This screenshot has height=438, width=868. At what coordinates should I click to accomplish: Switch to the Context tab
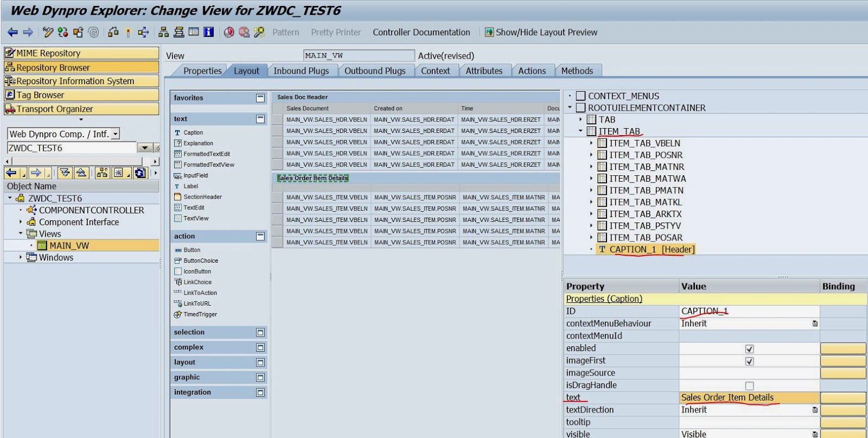tap(435, 71)
